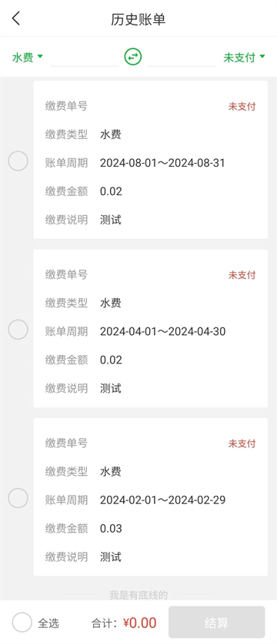Toggle the 全选 select-all circle

(22, 622)
